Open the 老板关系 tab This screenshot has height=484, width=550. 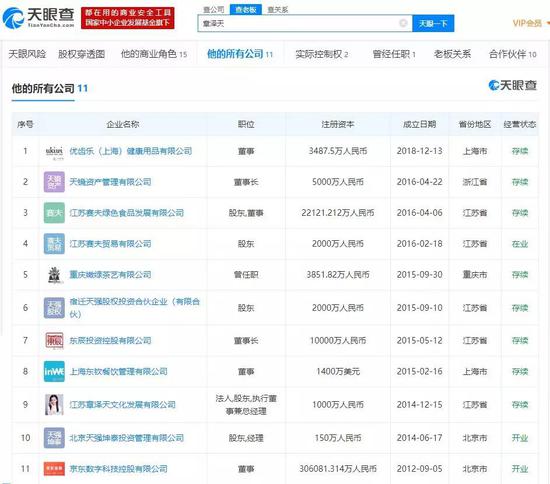(452, 54)
